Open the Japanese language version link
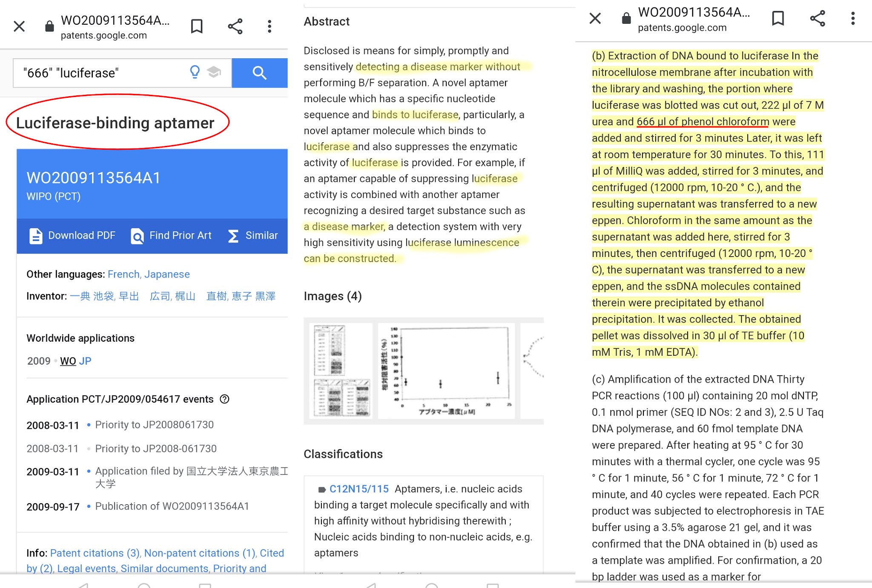Screen dimensions: 872x588 click(167, 274)
